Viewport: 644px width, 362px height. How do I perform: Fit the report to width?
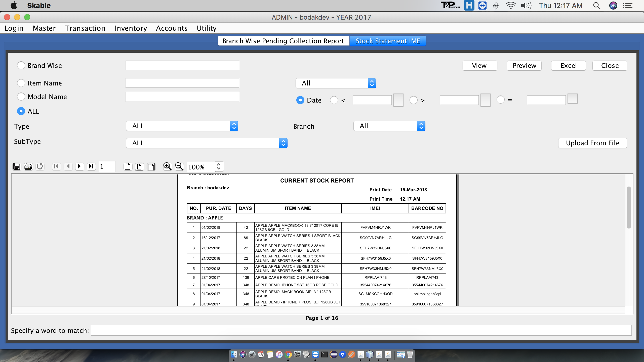tap(151, 166)
